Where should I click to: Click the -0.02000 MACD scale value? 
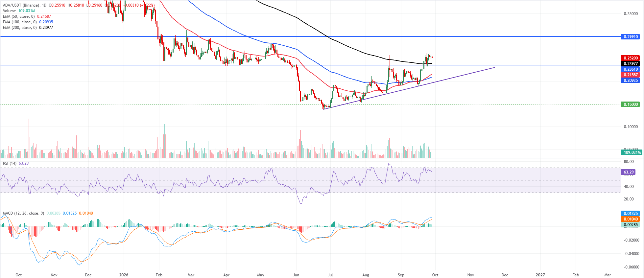coord(631,240)
